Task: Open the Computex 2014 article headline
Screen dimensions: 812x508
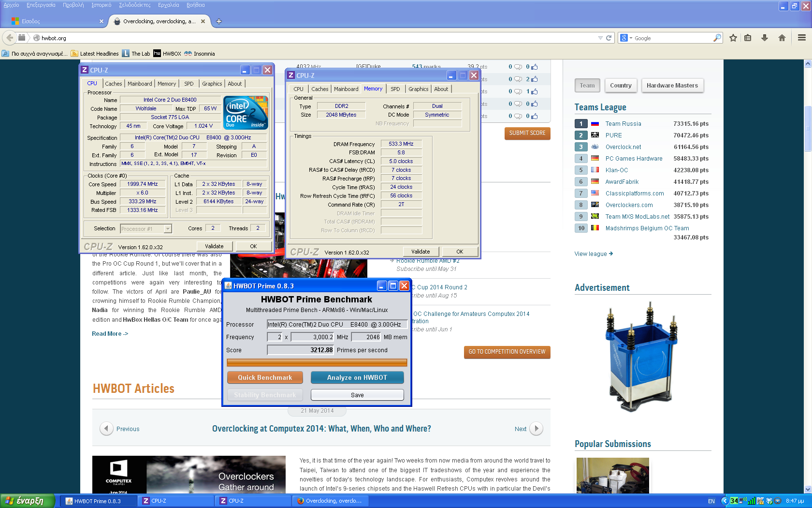Action: 321,429
